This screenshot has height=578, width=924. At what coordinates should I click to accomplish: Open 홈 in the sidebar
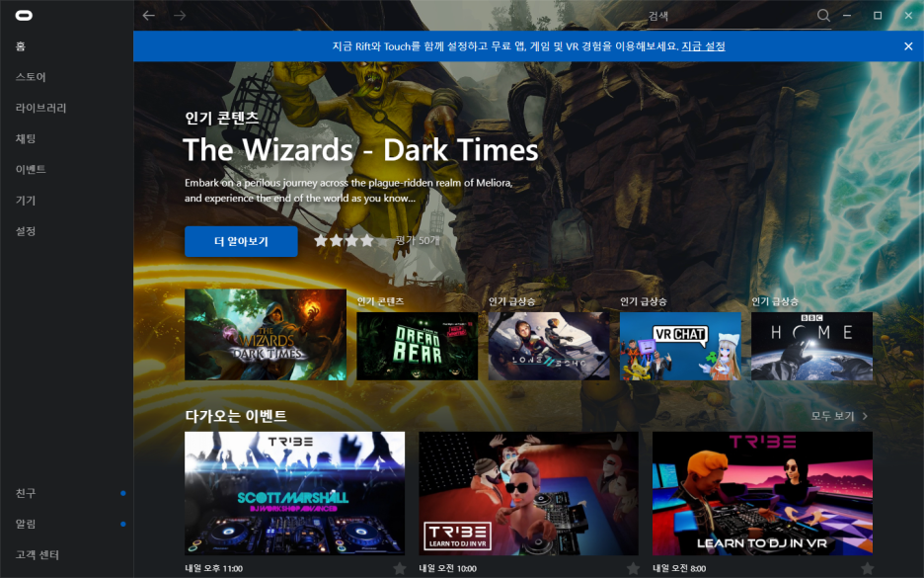point(21,46)
